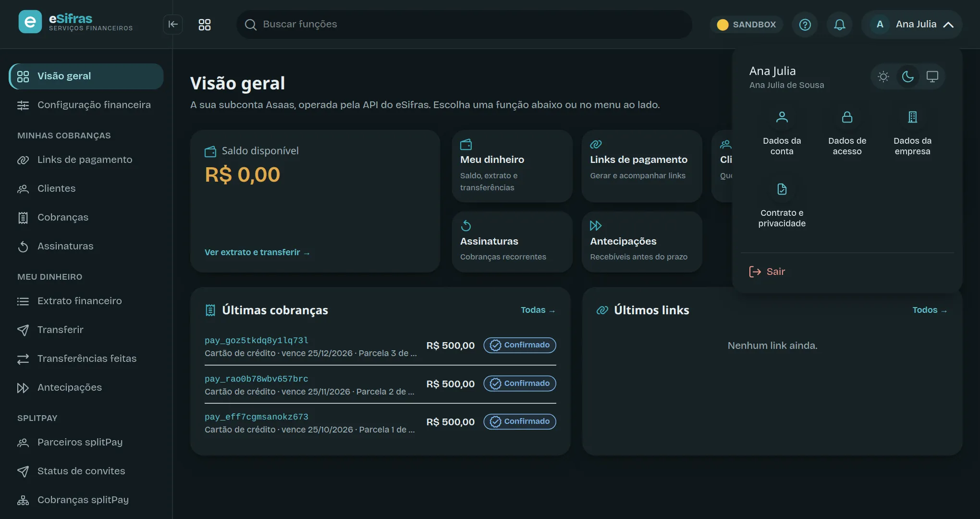Click Todas link in Últimas cobranças
This screenshot has width=980, height=519.
[538, 310]
